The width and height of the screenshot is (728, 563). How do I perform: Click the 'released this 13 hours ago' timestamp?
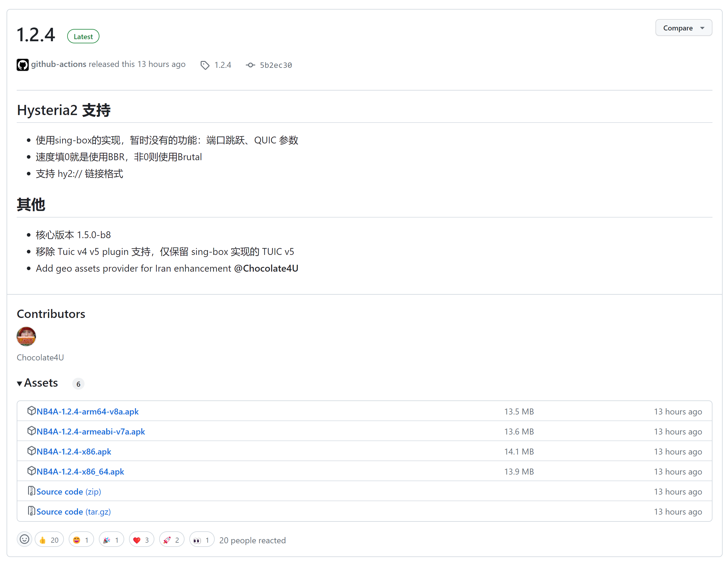pos(137,64)
